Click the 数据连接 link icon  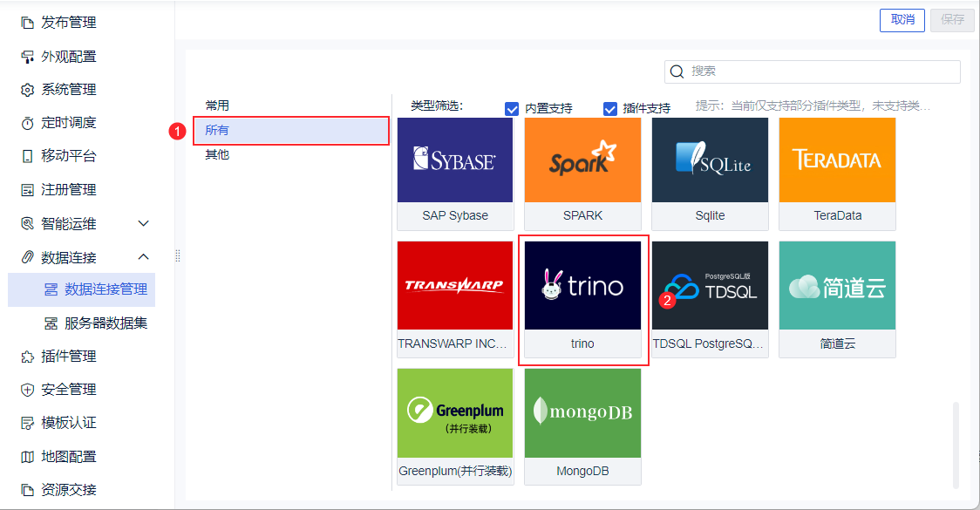coord(27,257)
